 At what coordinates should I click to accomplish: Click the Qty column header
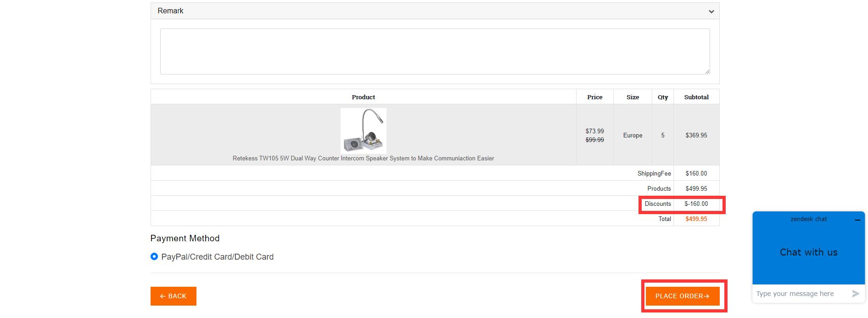pyautogui.click(x=662, y=97)
